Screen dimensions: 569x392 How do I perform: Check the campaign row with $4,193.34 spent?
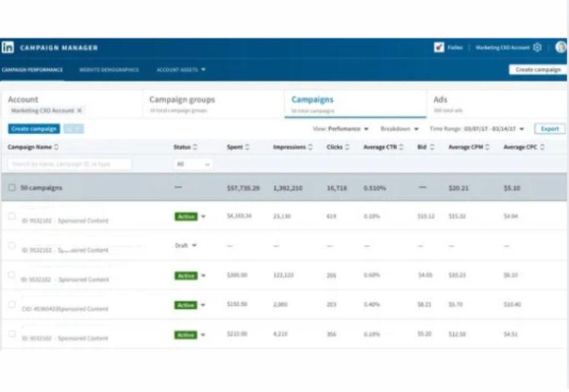pos(12,216)
